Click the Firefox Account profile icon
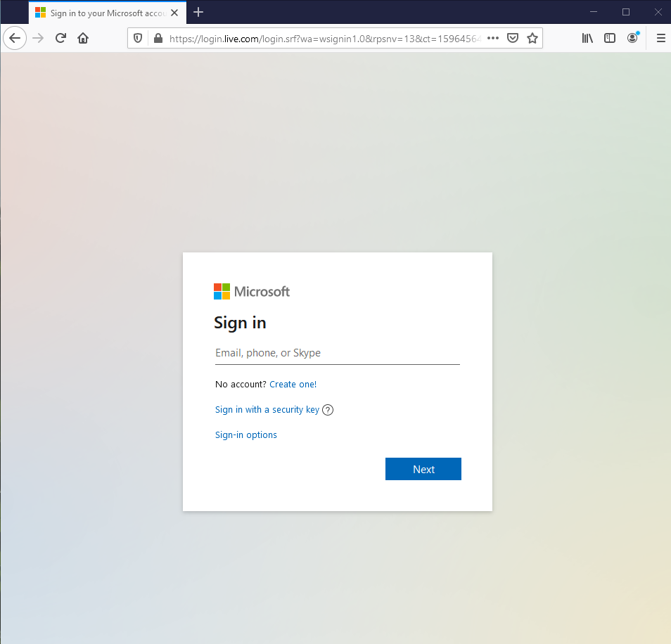This screenshot has height=644, width=671. 632,38
